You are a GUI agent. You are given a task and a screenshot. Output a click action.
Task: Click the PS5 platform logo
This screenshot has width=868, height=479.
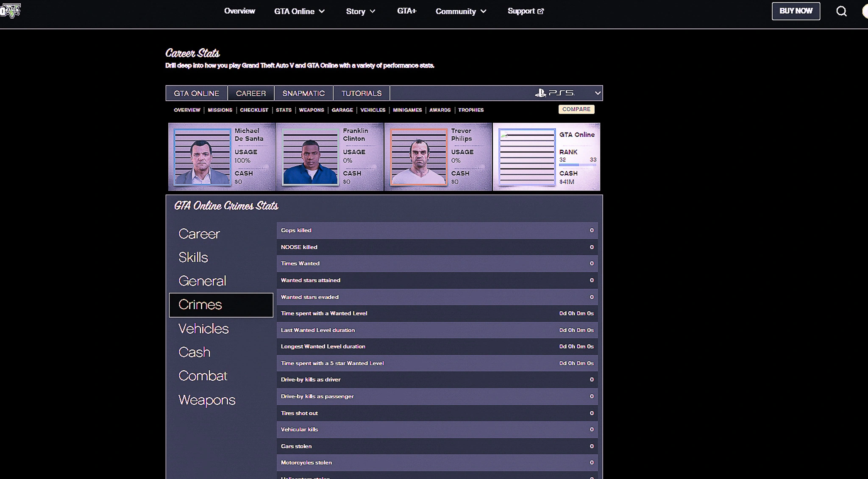(x=555, y=93)
